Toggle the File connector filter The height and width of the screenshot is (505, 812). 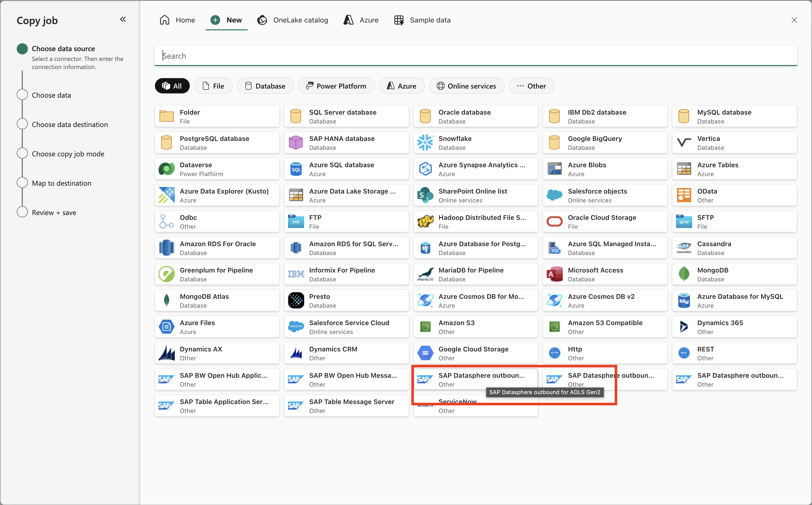pyautogui.click(x=213, y=86)
